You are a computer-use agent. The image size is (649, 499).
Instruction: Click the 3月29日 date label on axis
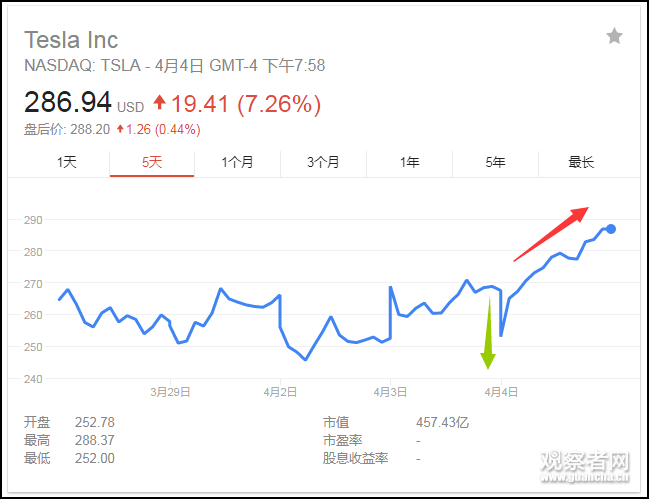pos(170,392)
